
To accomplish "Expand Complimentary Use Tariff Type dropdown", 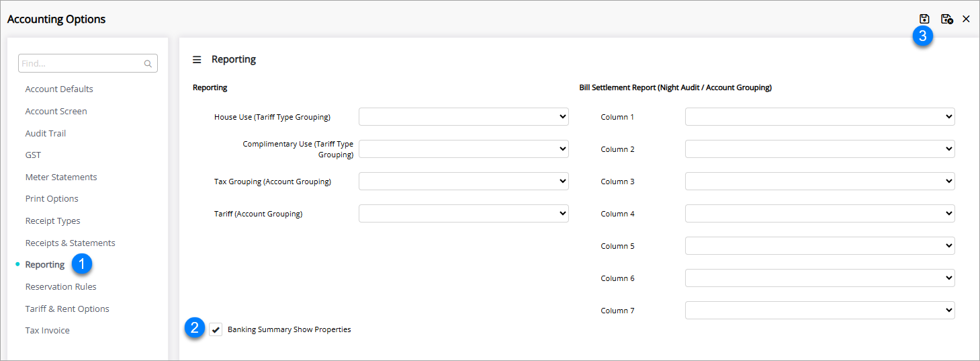I will [463, 149].
